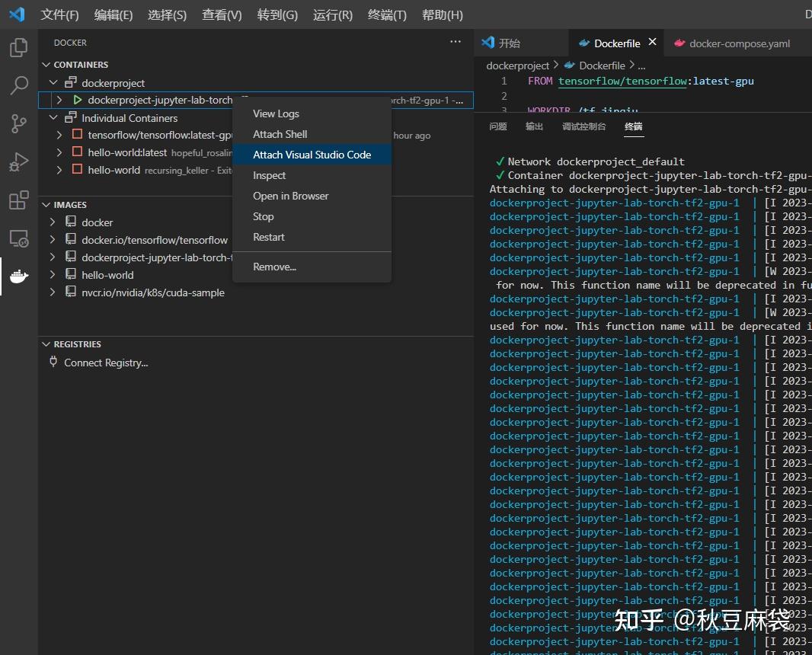812x655 pixels.
Task: Switch to the 输出 panel tab
Action: (x=534, y=126)
